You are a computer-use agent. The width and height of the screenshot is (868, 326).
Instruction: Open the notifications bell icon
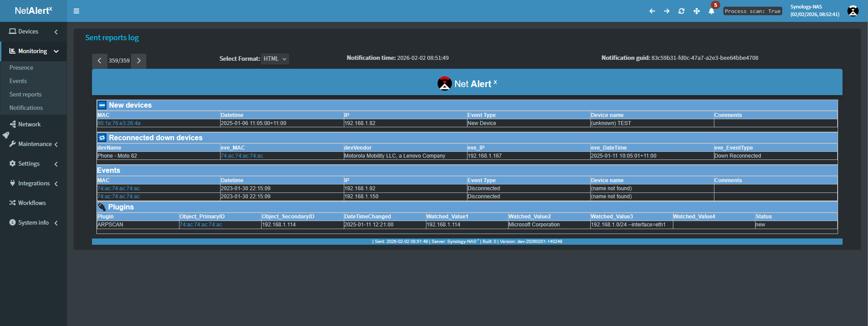pos(711,11)
